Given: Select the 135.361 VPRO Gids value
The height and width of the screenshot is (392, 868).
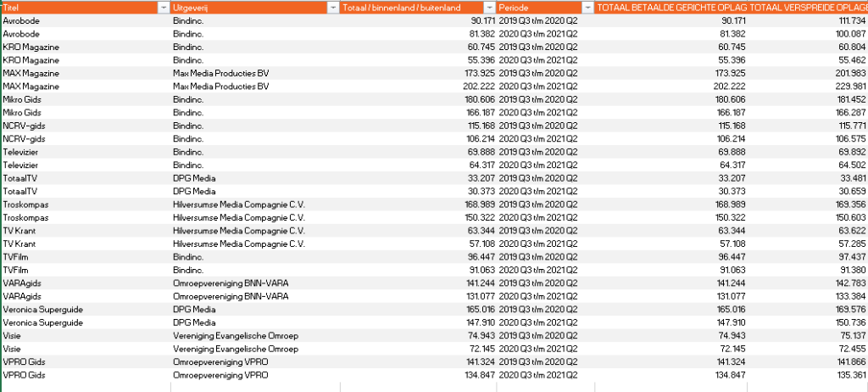Looking at the screenshot, I should [808, 375].
